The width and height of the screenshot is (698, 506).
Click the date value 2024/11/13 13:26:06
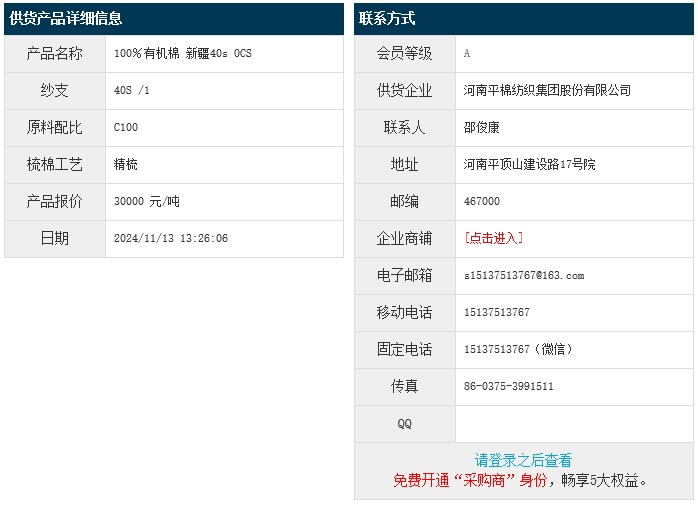point(171,238)
